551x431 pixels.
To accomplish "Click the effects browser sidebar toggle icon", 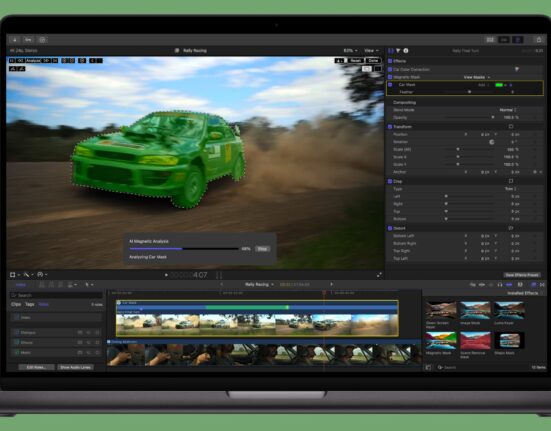I will pos(428,367).
